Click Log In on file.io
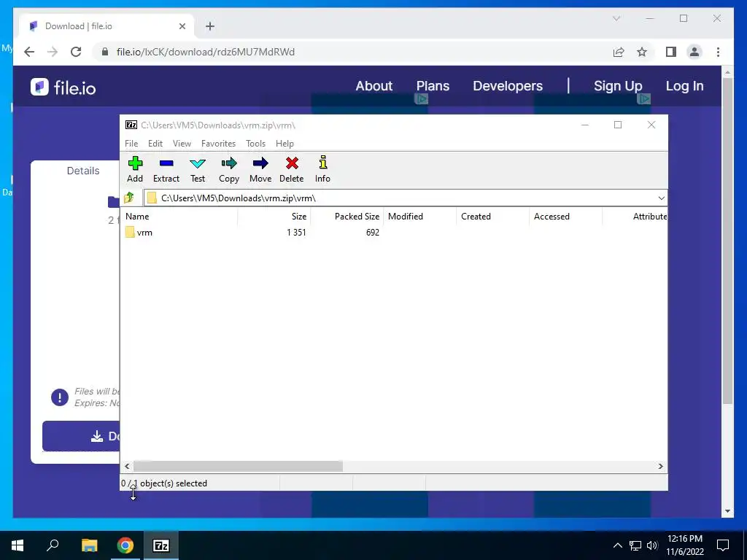 684,86
